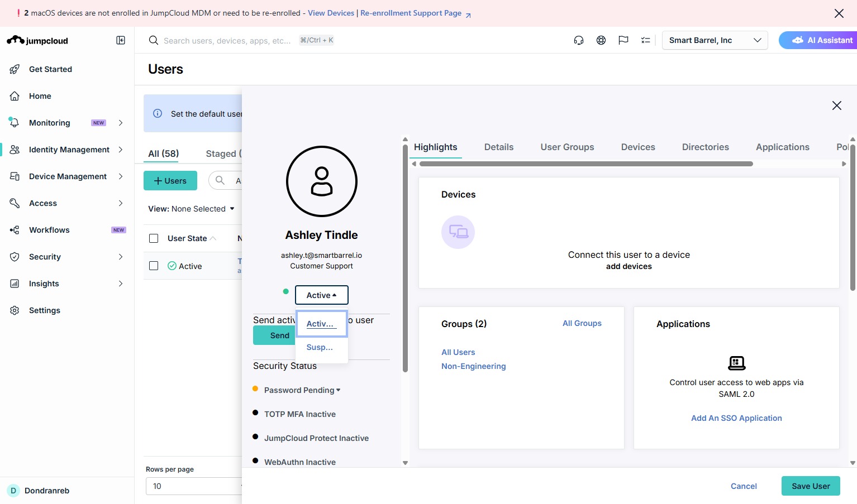Click the Insights chart icon
This screenshot has height=504, width=857.
15,284
